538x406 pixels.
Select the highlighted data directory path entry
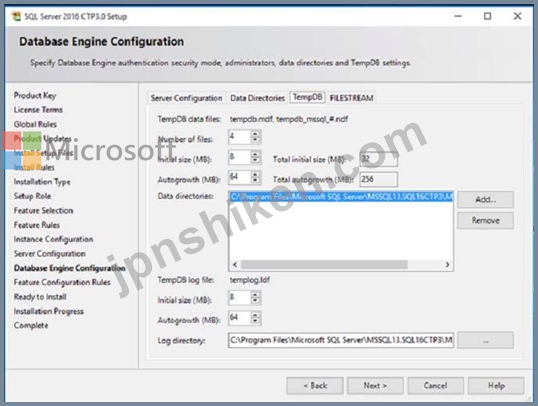point(341,197)
